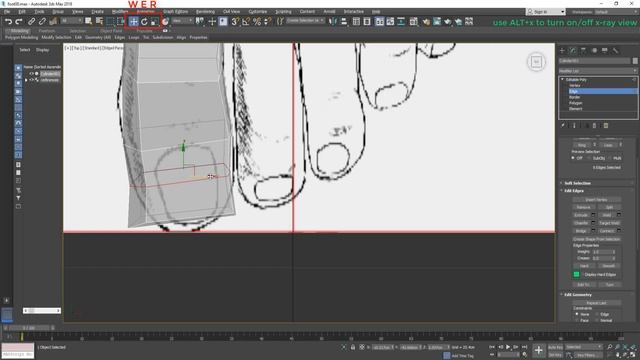Open the Hierarchy tab in the command panel
The height and width of the screenshot is (360, 640).
[583, 51]
